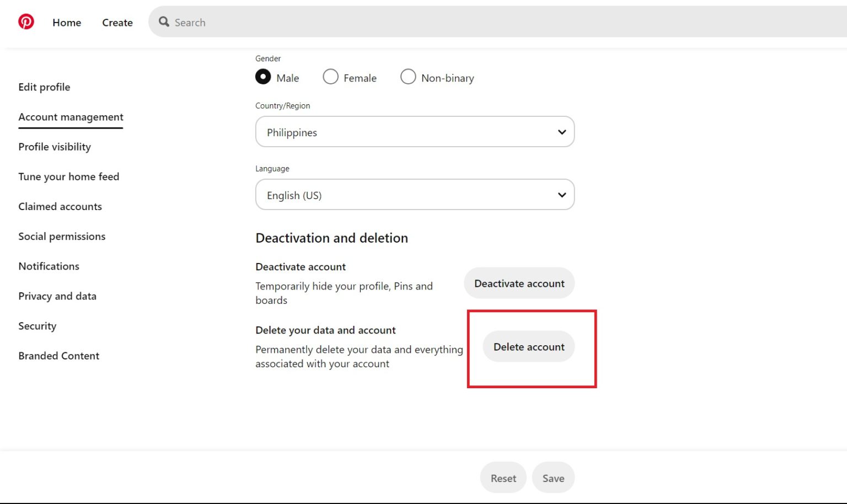Open the Account management section
Screen dimensions: 847x504
71,117
